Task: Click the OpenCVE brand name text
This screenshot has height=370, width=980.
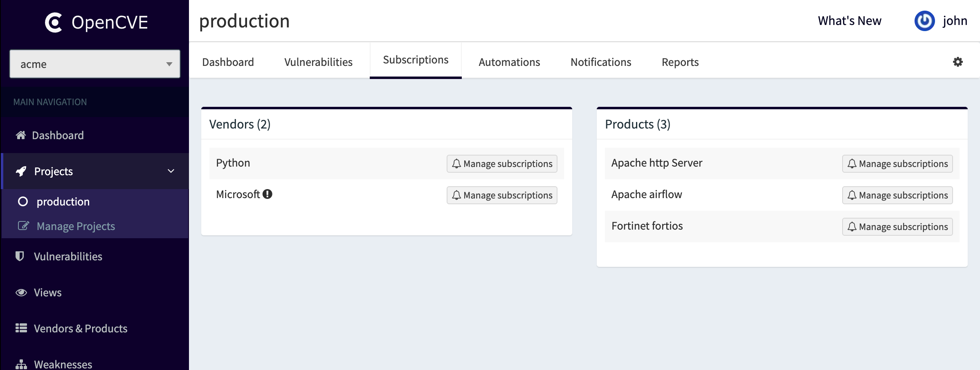Action: point(110,23)
